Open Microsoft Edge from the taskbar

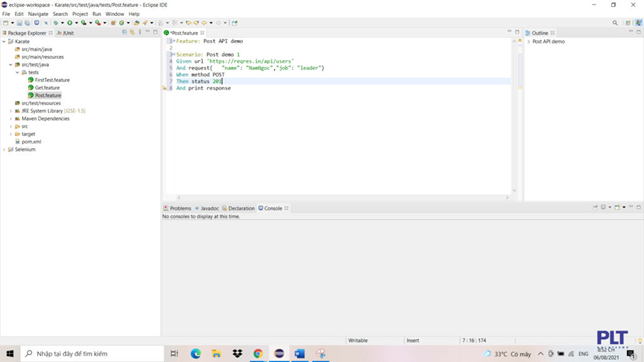point(196,353)
